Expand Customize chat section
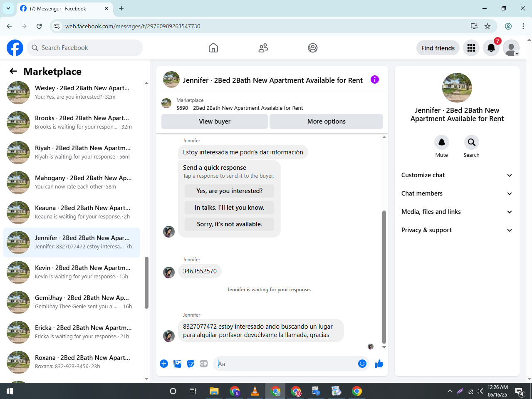Viewport: 532px width, 399px height. point(457,175)
